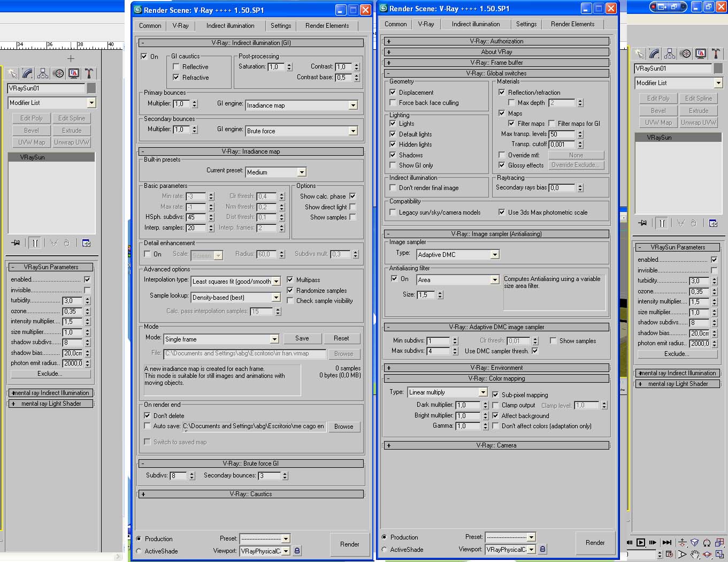
Task: Toggle Refractive GI caustics
Action: click(176, 78)
